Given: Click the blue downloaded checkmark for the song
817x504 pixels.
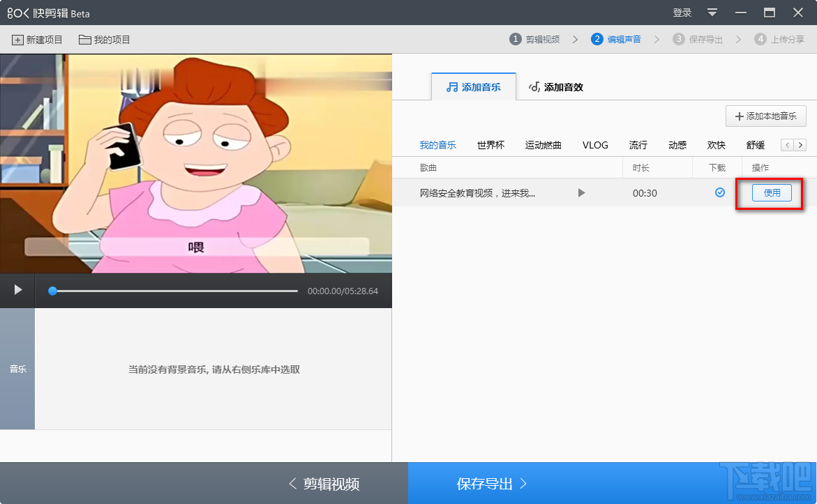Looking at the screenshot, I should click(x=719, y=193).
